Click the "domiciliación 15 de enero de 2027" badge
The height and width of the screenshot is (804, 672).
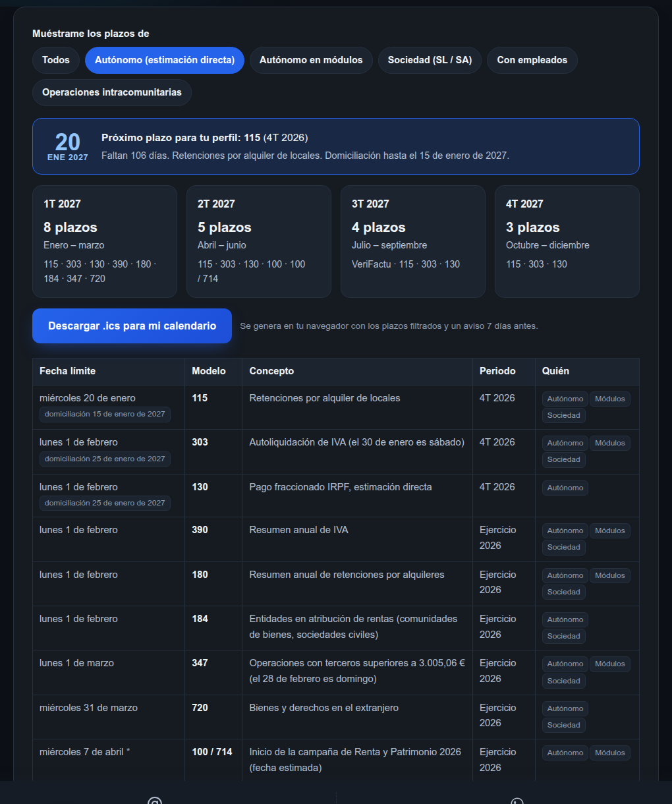pos(105,414)
